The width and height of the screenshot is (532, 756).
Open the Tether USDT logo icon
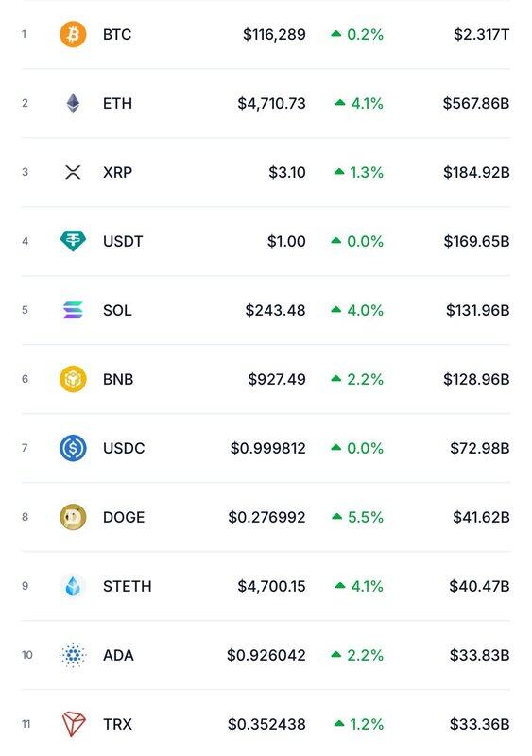[x=73, y=241]
